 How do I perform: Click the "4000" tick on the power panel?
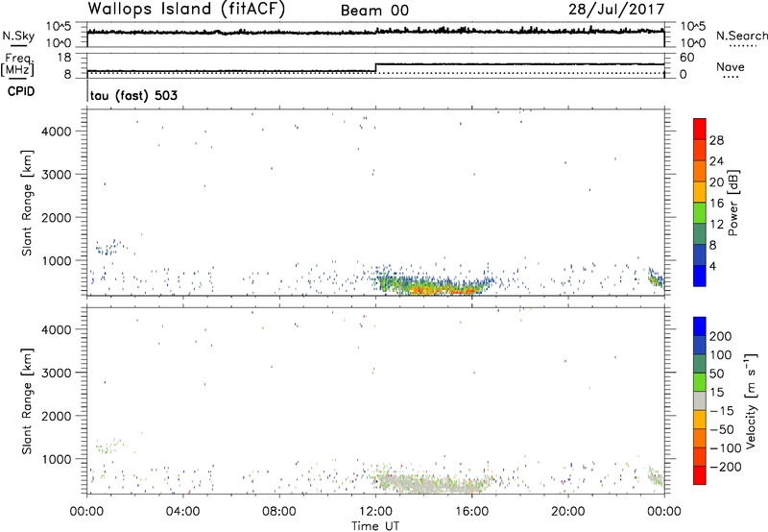(x=57, y=132)
